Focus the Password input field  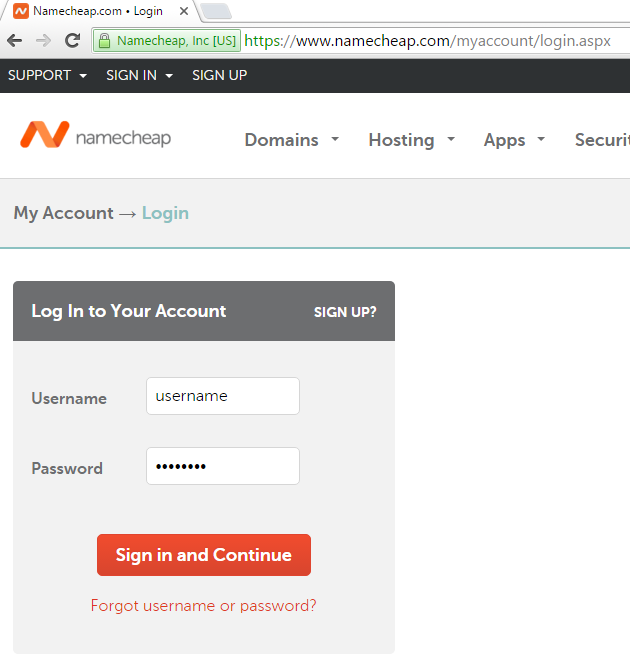(222, 466)
